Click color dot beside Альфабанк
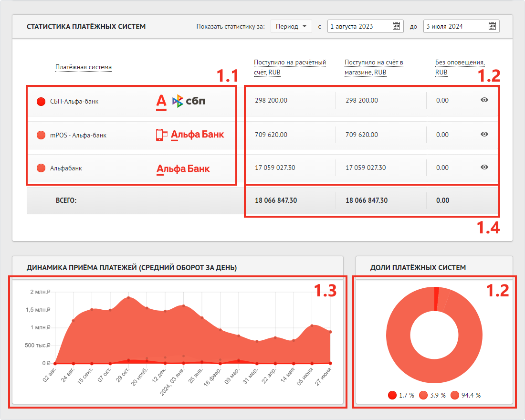 pos(41,168)
